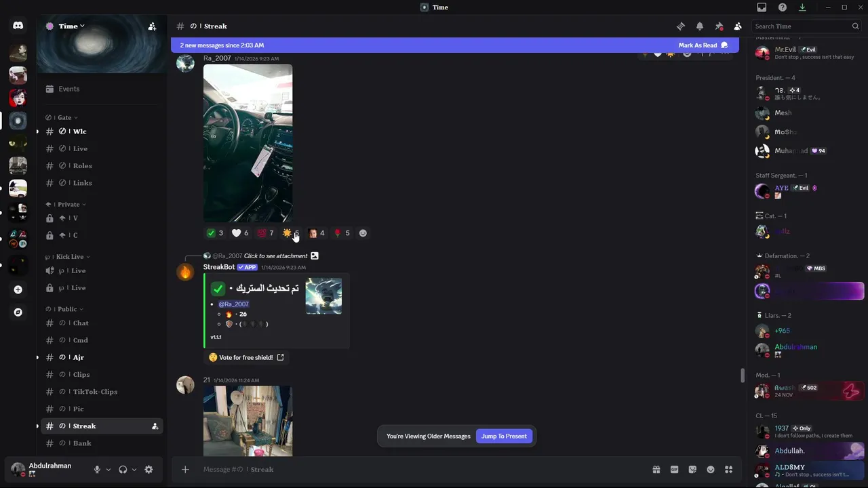
Task: Click the chat messages scrollbar thumb
Action: point(743,375)
